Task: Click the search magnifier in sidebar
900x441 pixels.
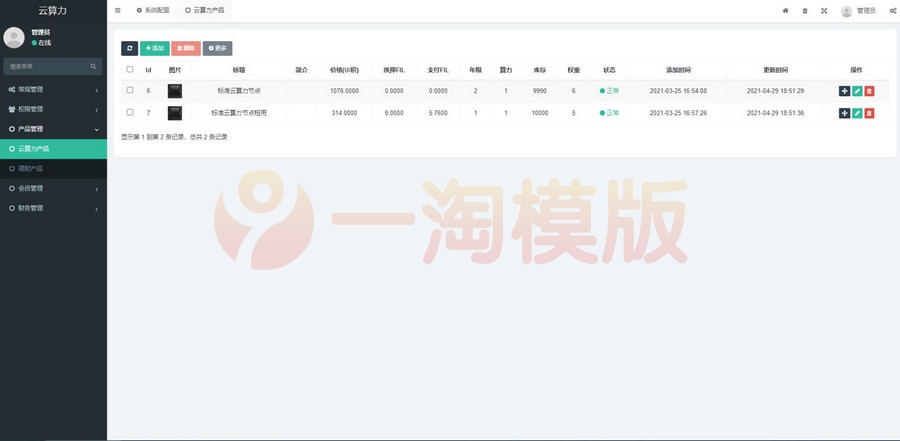Action: pyautogui.click(x=93, y=67)
